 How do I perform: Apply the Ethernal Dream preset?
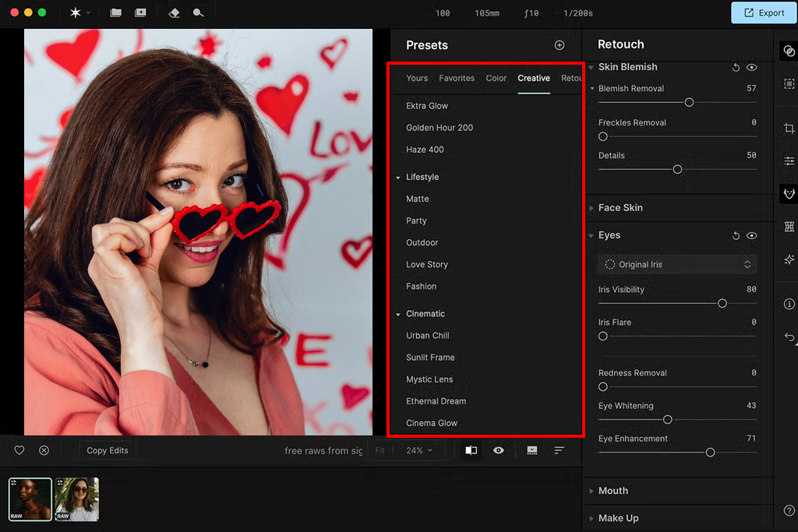(436, 401)
